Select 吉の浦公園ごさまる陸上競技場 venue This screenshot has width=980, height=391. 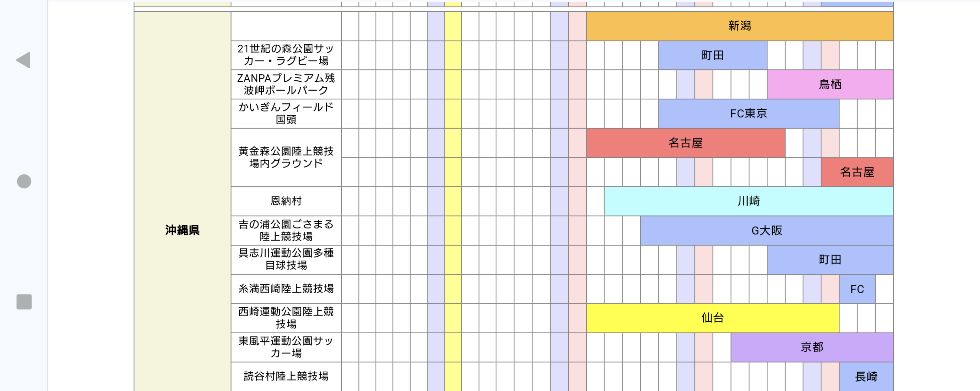point(286,231)
